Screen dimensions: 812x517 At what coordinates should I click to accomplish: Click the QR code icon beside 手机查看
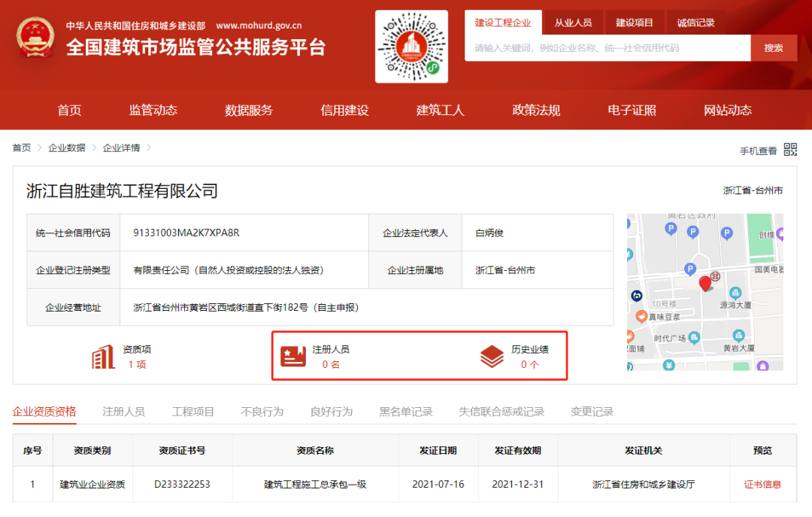[790, 150]
